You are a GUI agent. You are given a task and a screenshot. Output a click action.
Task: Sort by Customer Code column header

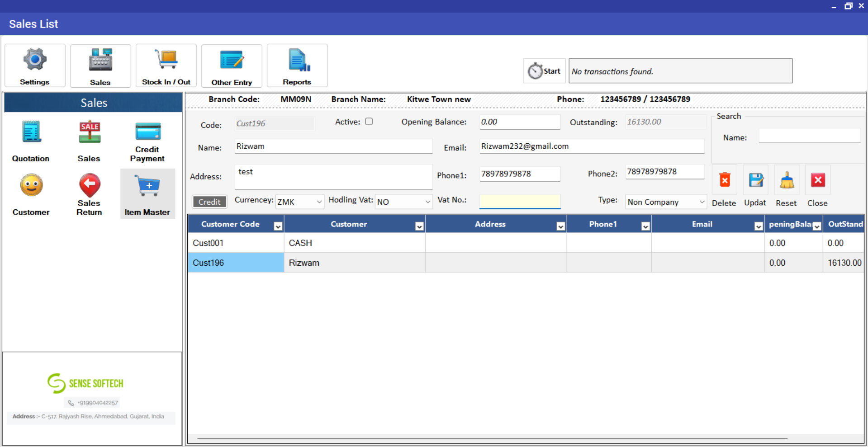click(230, 224)
